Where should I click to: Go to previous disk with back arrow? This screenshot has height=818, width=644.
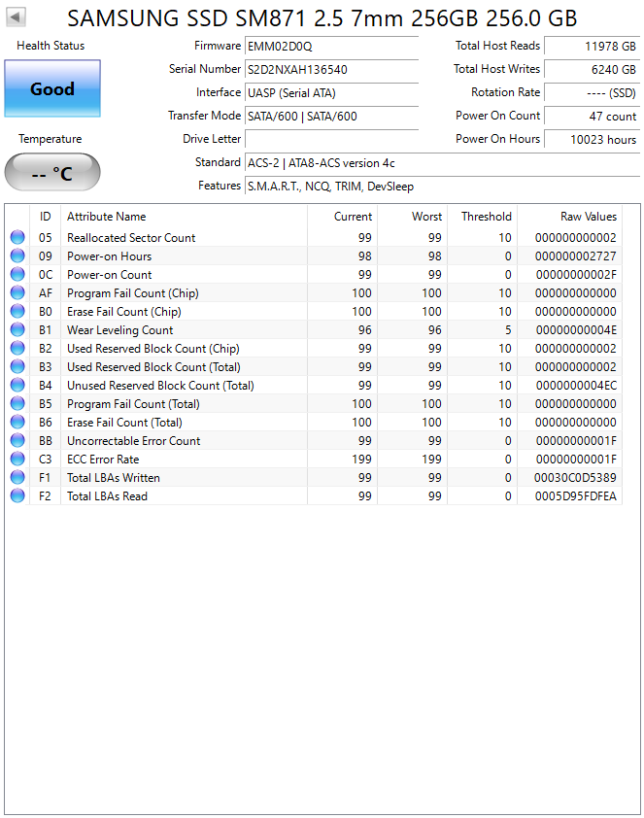click(16, 17)
